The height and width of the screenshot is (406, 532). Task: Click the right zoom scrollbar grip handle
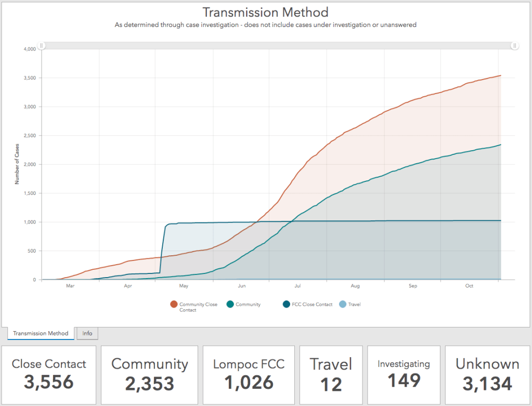(515, 45)
